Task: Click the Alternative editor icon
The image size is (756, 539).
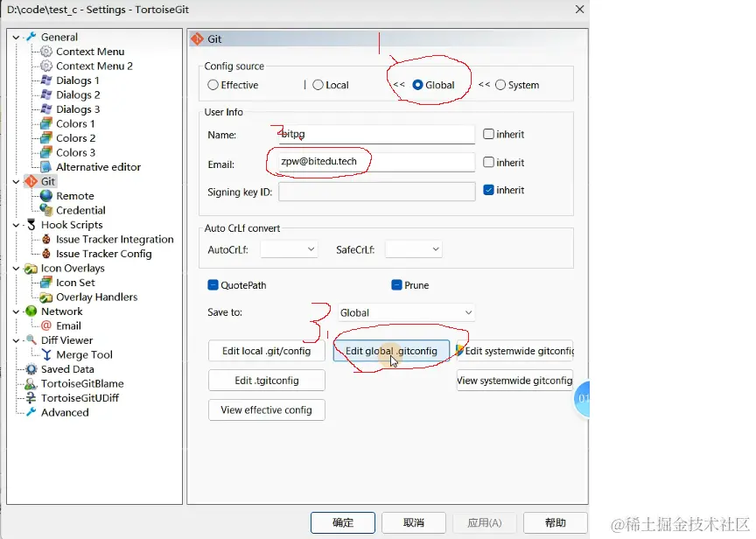Action: coord(46,167)
